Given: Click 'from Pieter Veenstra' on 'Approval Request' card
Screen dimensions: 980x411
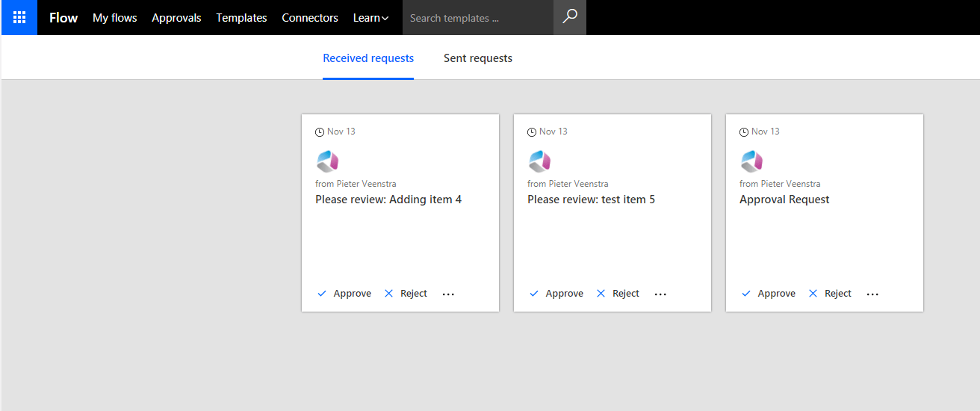Looking at the screenshot, I should (x=780, y=184).
